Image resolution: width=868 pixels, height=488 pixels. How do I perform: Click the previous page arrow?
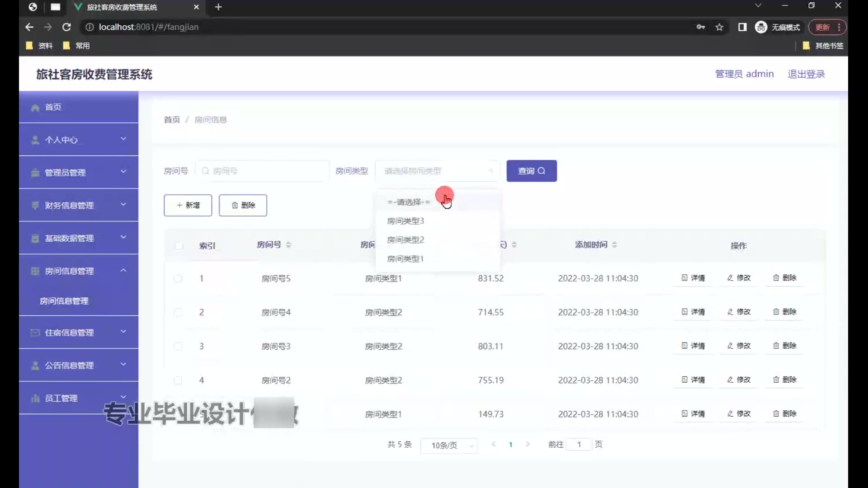[x=494, y=445]
